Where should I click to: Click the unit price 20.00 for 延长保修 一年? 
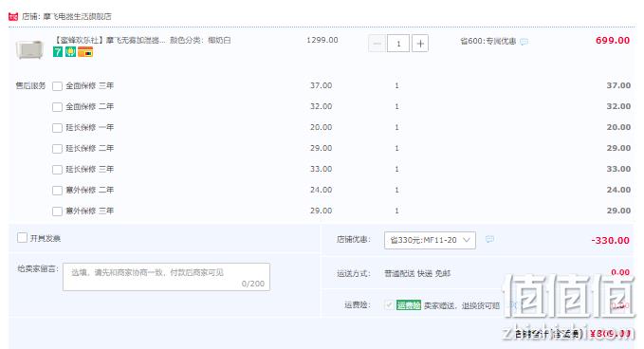322,127
